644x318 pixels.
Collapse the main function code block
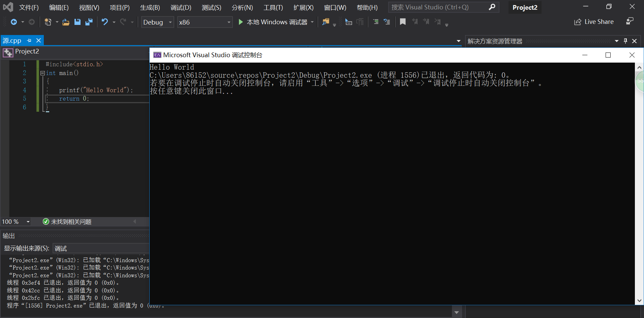[42, 73]
